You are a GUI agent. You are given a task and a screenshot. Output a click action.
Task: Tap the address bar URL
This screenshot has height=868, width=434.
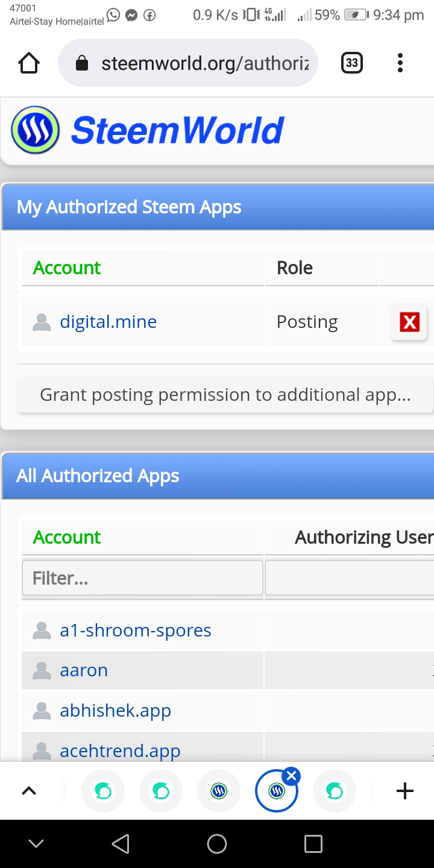coord(205,63)
